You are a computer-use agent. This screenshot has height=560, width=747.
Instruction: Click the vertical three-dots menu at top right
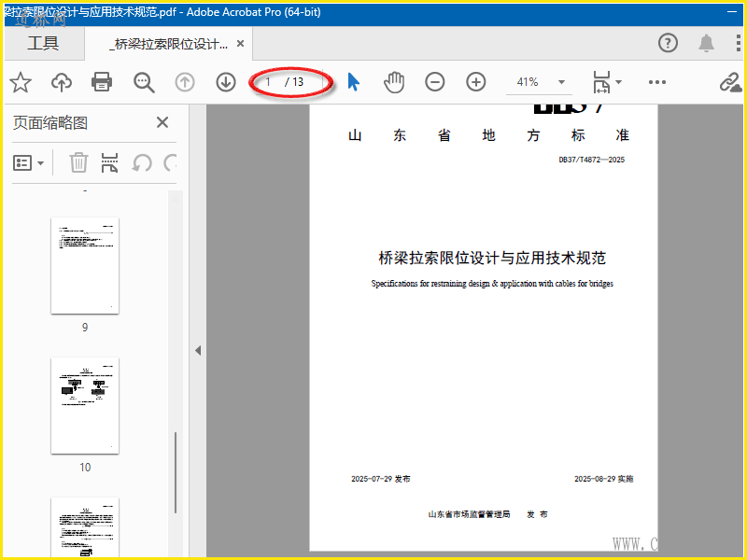[x=738, y=43]
